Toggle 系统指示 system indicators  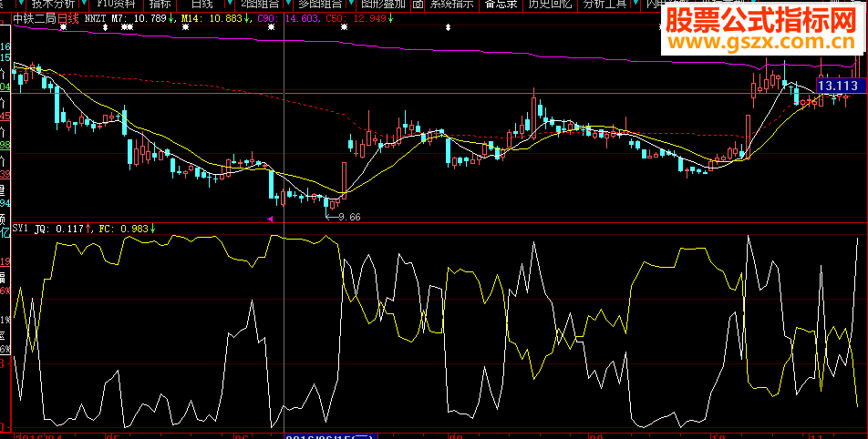pos(451,5)
